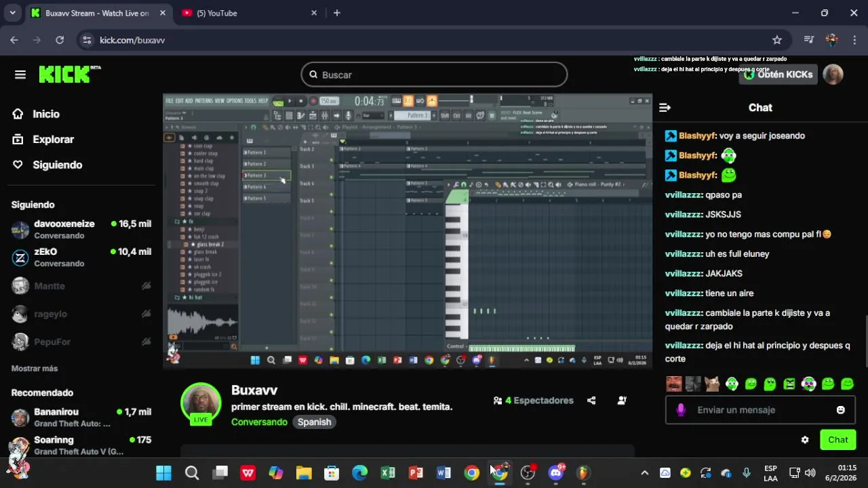868x488 pixels.
Task: Open the Chrome tab search dropdown
Action: tap(12, 13)
